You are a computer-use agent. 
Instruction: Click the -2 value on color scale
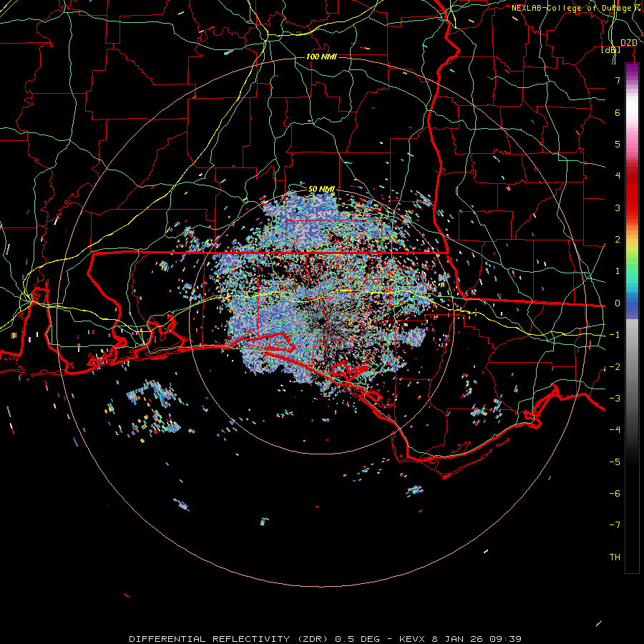tap(615, 367)
